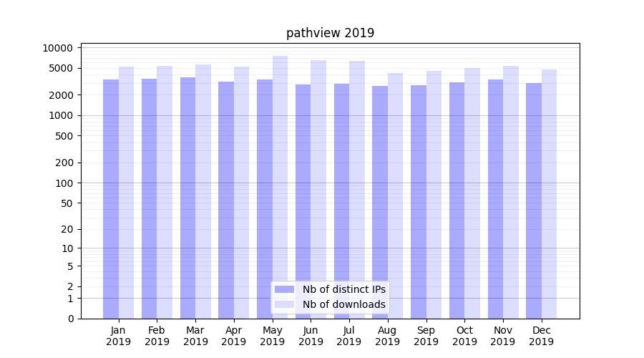Select the 'Nb of distinct IPs' legend label
The image size is (644, 358).
tap(343, 289)
